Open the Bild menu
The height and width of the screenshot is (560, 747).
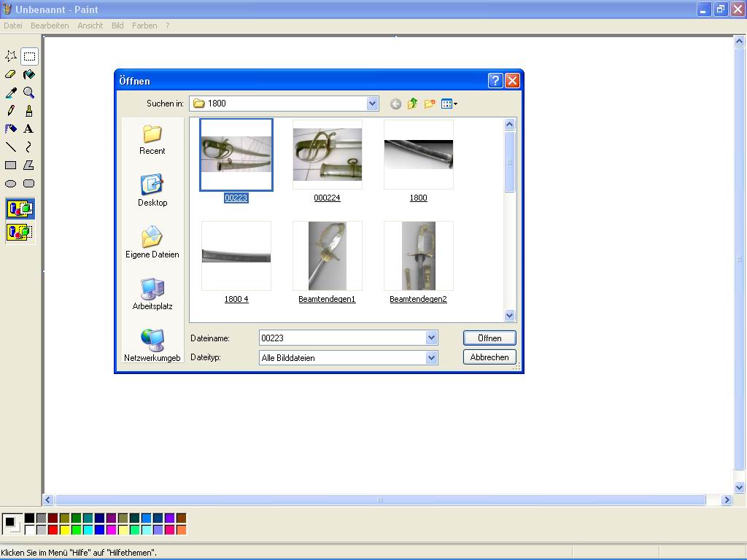[117, 26]
